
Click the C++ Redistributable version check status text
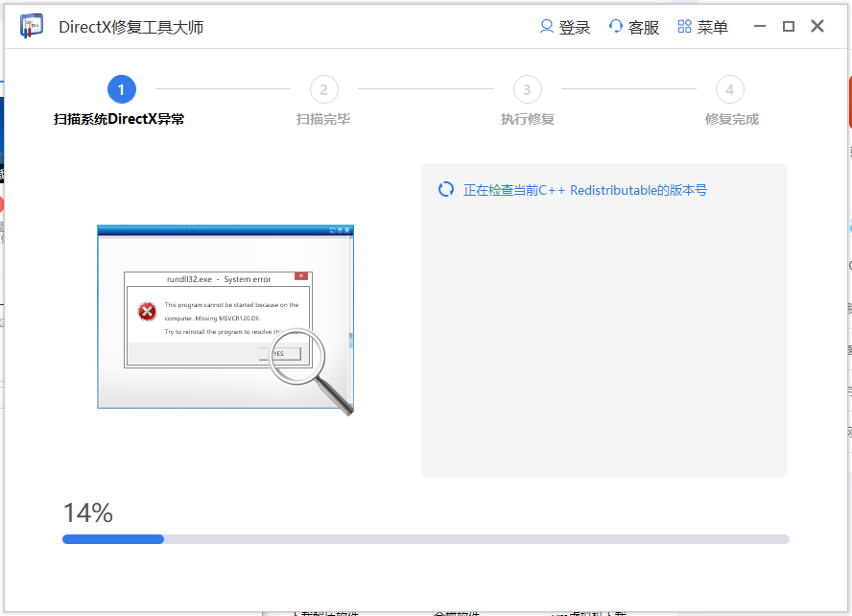(x=585, y=190)
